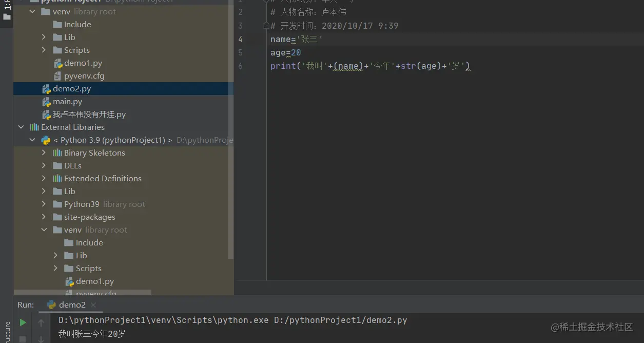Expand Lib folder between Extended Definitions and Python39
The image size is (644, 343).
(44, 191)
